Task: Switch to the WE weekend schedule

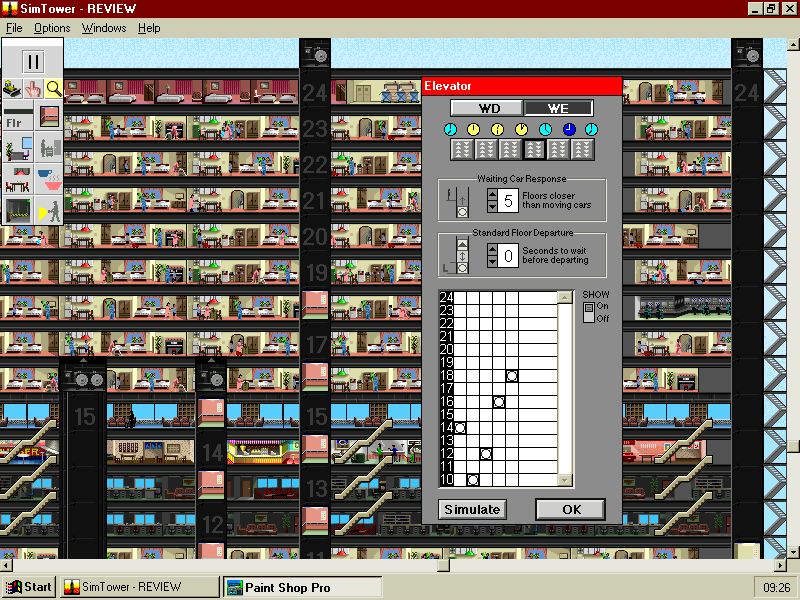Action: pyautogui.click(x=558, y=108)
